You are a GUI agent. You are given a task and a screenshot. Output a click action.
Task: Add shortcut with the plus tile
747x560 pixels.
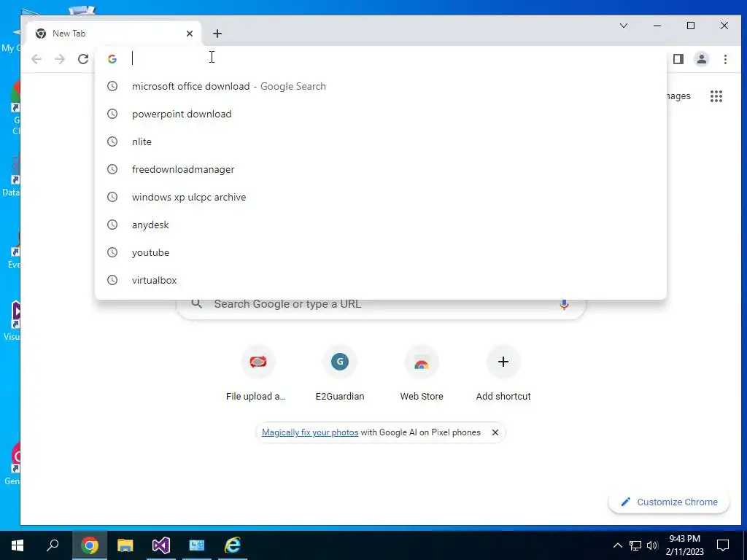pyautogui.click(x=503, y=374)
